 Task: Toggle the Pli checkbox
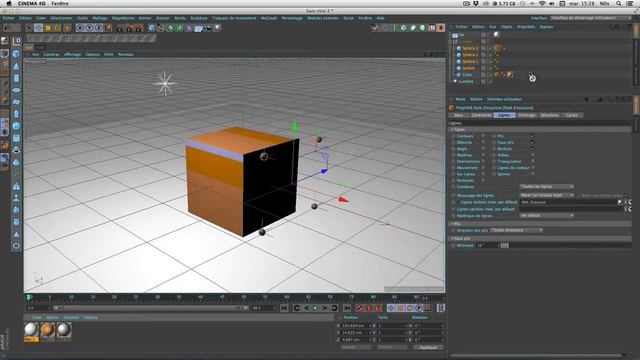tap(533, 136)
